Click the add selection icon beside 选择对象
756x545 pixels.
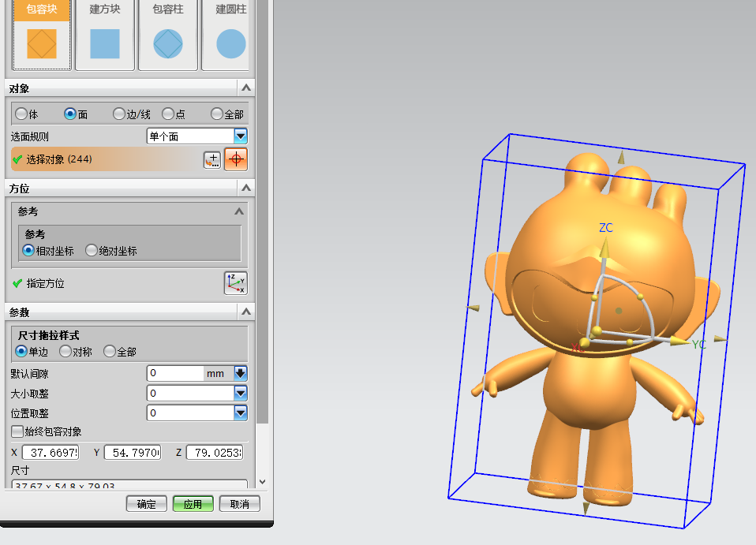[x=212, y=159]
